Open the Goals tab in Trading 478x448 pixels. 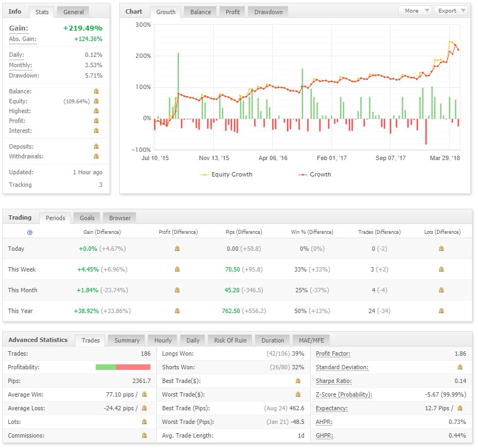87,218
